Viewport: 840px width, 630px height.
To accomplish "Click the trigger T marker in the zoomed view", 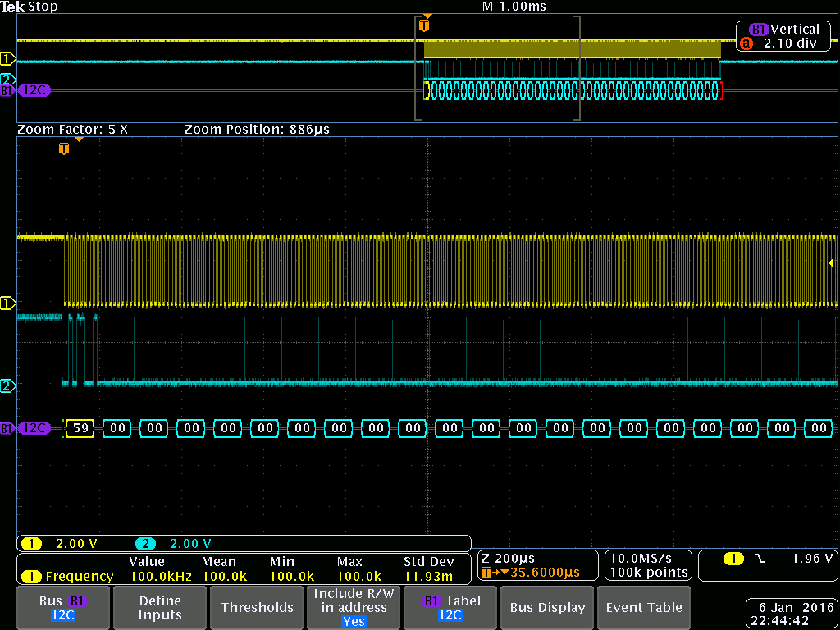I will coord(64,148).
